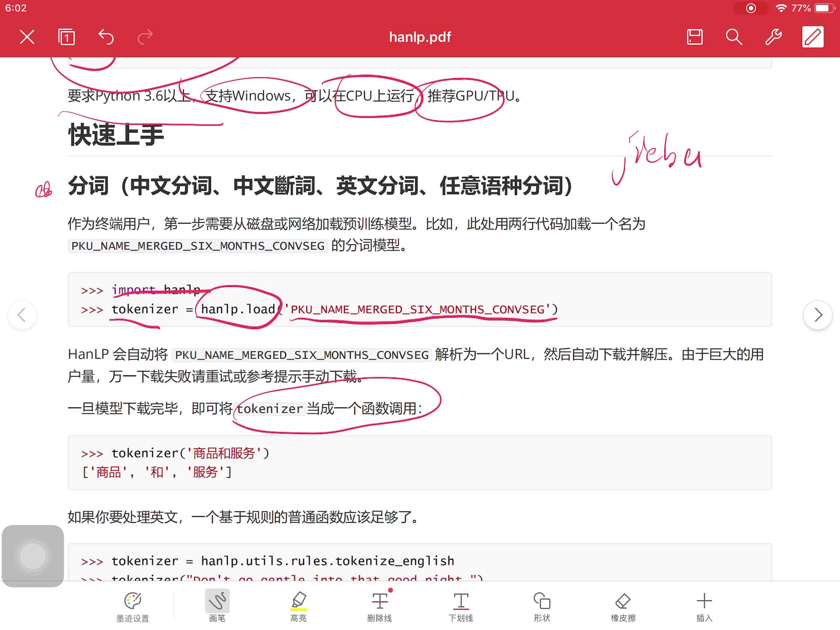Toggle the annotation pencil mode
This screenshot has height=630, width=840.
click(813, 37)
